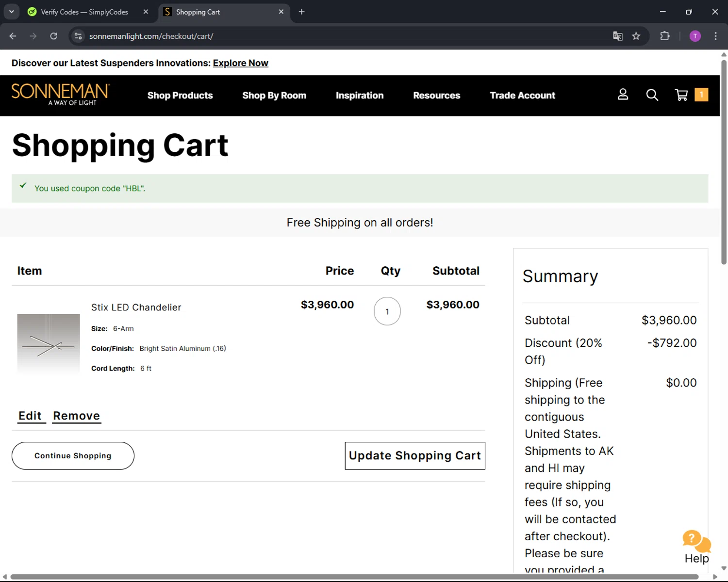This screenshot has height=582, width=728.
Task: Click the Shopping Cart page heading
Action: (x=120, y=145)
